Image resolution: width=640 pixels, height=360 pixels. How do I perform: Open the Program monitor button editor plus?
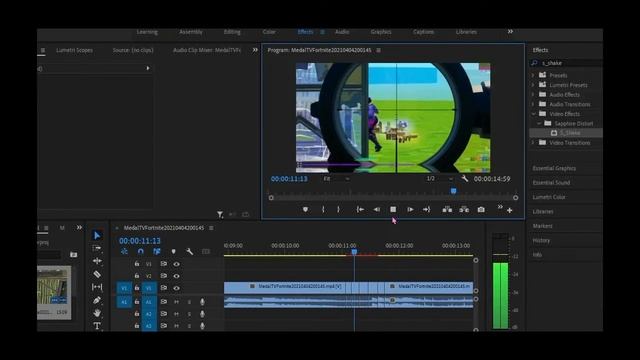(509, 210)
